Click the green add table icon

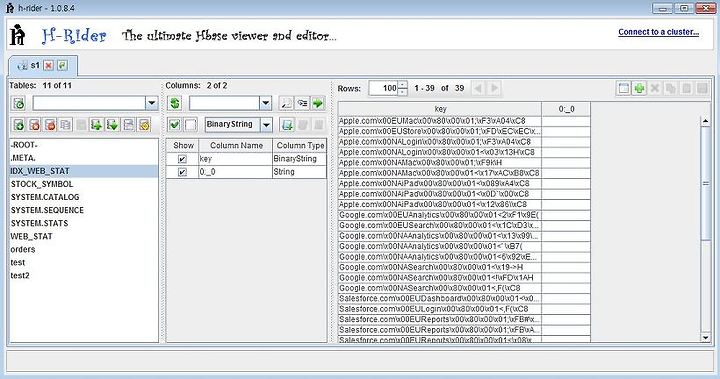pyautogui.click(x=18, y=124)
